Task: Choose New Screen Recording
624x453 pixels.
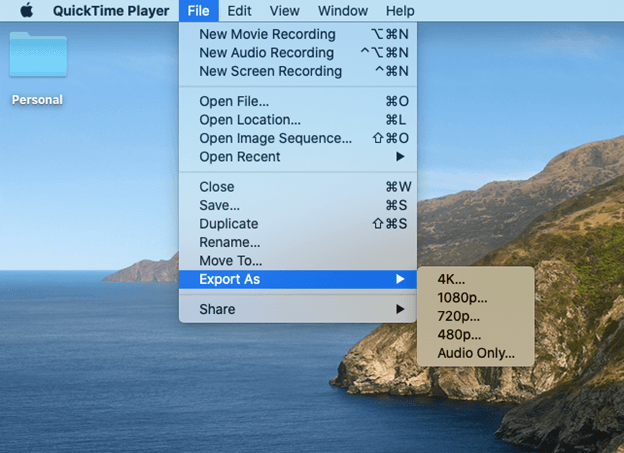Action: pos(298,71)
